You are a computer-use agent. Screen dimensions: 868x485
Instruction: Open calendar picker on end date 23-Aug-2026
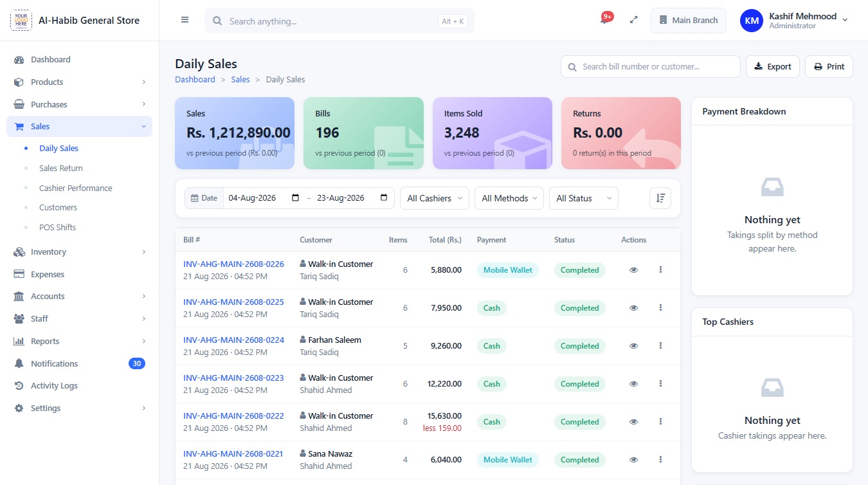[x=384, y=198]
